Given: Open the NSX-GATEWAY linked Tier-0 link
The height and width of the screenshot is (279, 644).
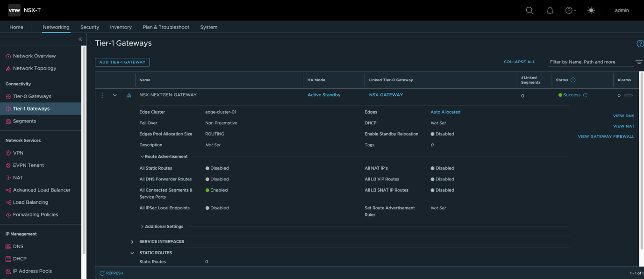Looking at the screenshot, I should point(386,95).
